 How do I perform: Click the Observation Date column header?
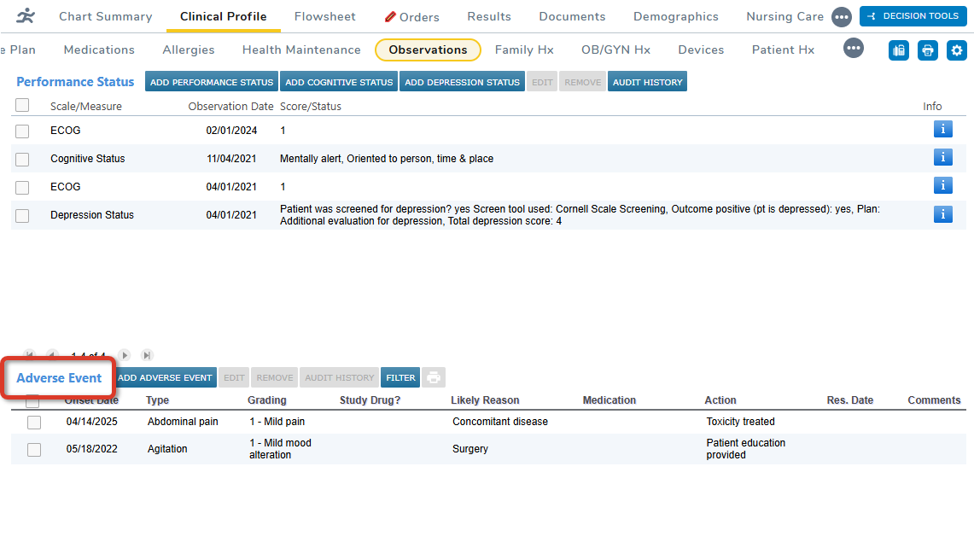(x=231, y=107)
